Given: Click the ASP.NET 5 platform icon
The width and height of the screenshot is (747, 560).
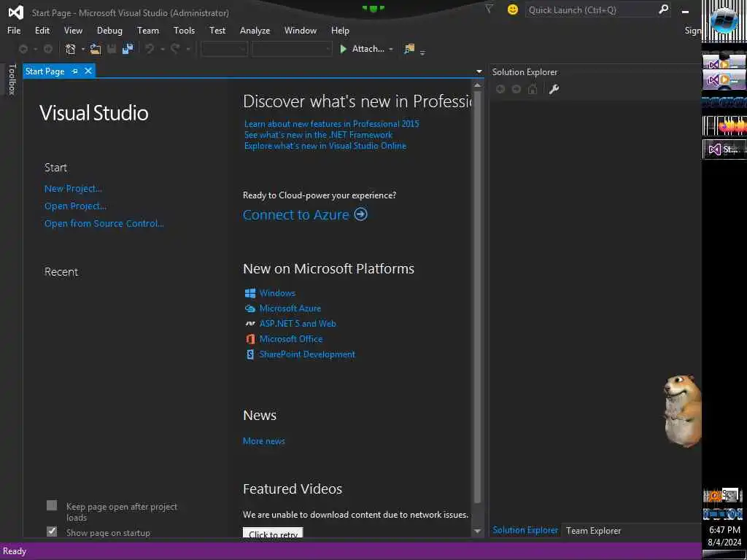Looking at the screenshot, I should point(250,324).
